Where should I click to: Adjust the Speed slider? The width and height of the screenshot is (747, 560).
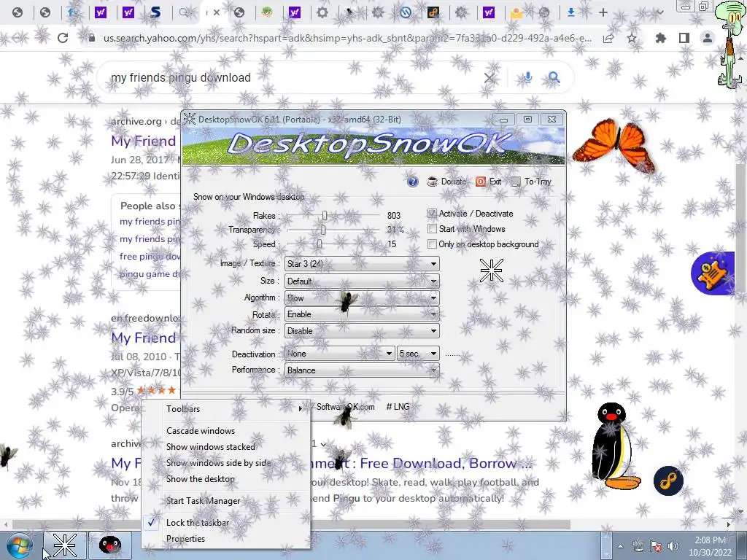(x=320, y=244)
